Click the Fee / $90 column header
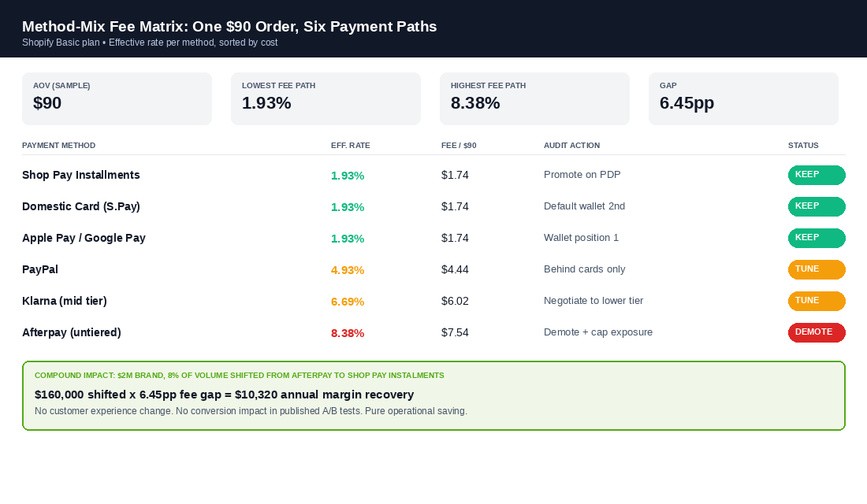Viewport: 867px width, 504px height. [459, 146]
